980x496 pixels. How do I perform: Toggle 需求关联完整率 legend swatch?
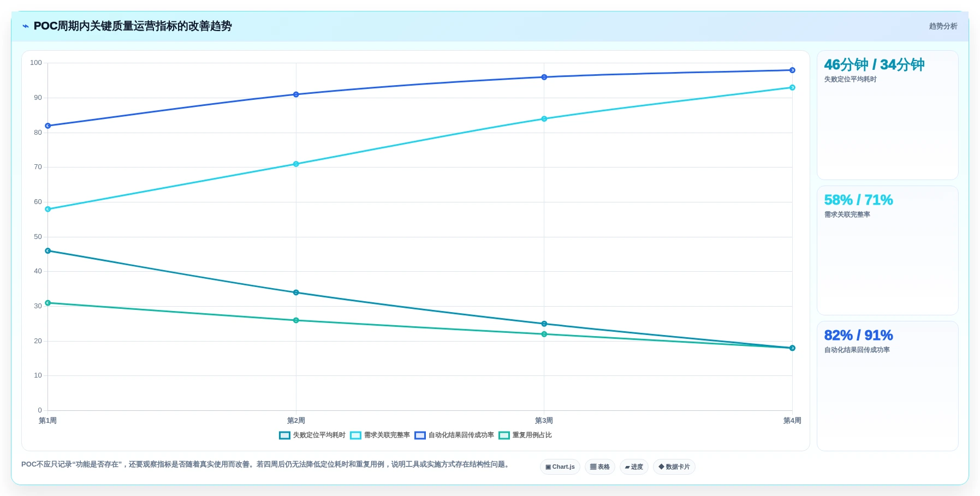[x=355, y=435]
